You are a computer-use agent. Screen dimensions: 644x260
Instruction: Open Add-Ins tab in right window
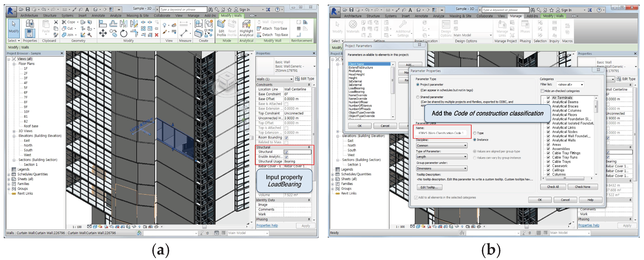[x=532, y=16]
